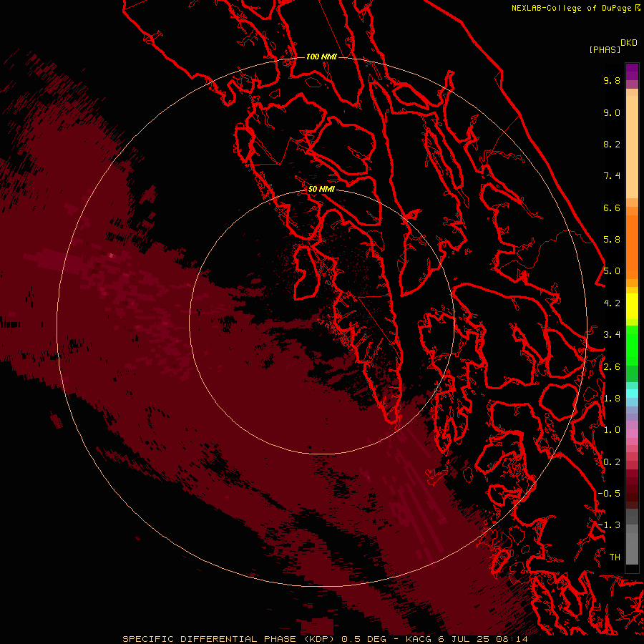This screenshot has height=644, width=644.
Task: Pick the light peach segment of the color bar
Action: [x=632, y=147]
